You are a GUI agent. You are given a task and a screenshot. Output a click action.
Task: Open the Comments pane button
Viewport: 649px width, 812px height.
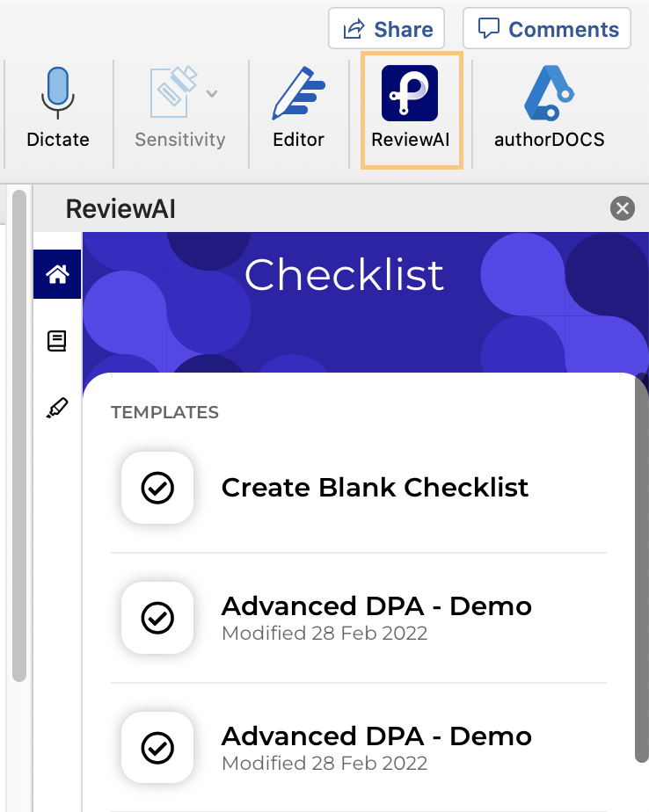pyautogui.click(x=547, y=29)
